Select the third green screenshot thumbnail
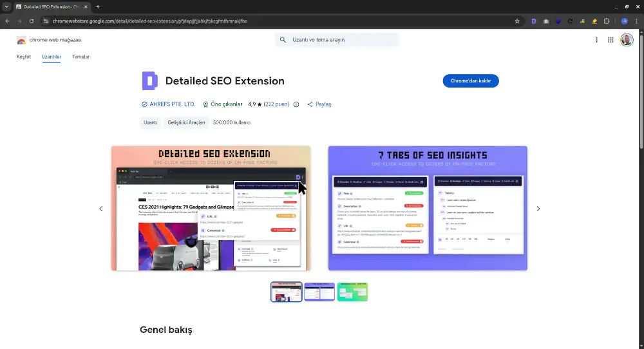644x349 pixels. [352, 292]
